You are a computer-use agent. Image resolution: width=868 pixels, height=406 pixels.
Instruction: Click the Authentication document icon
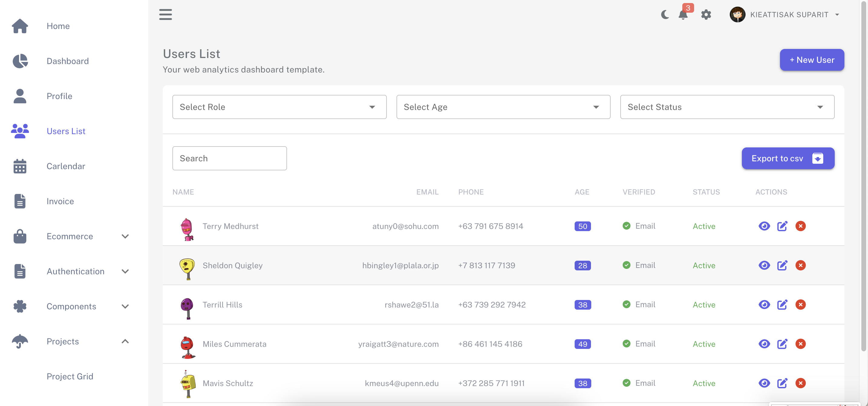click(x=20, y=271)
